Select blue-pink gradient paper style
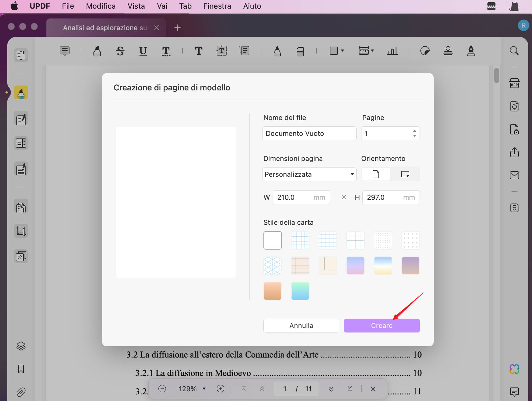This screenshot has height=401, width=532. (355, 266)
